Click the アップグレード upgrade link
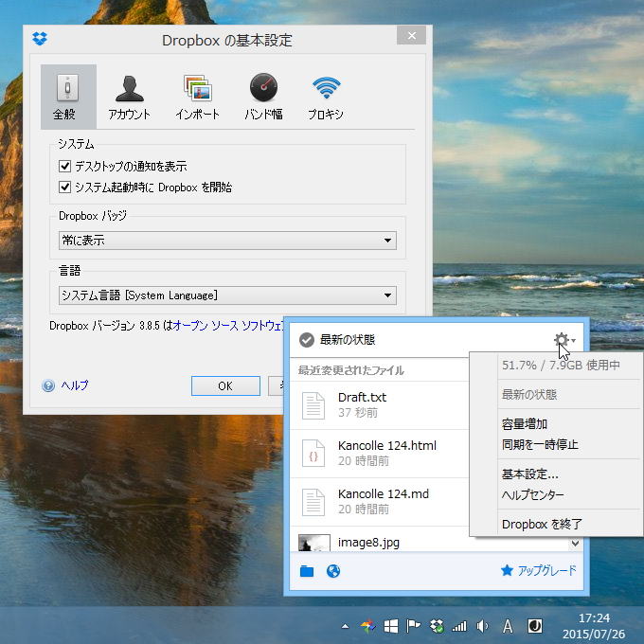Image resolution: width=644 pixels, height=644 pixels. pyautogui.click(x=539, y=570)
